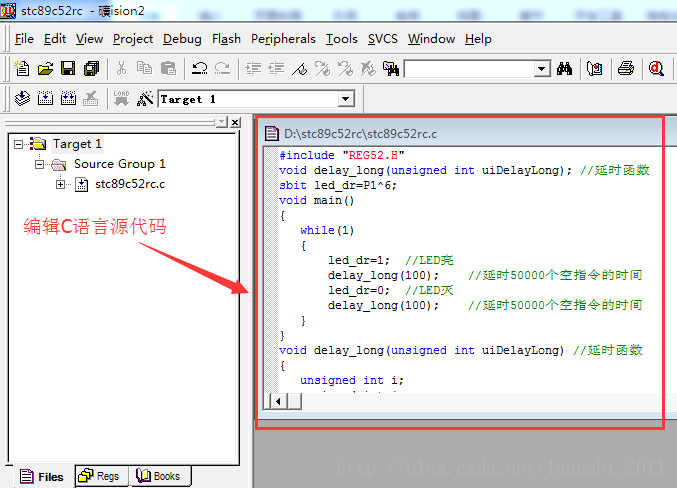Open a file using the folder icon

(45, 68)
